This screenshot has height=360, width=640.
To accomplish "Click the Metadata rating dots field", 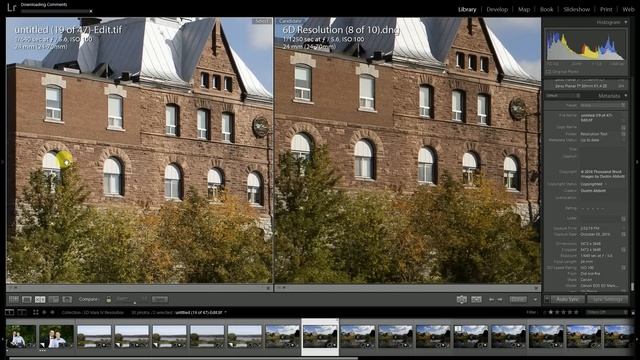I will pyautogui.click(x=592, y=208).
